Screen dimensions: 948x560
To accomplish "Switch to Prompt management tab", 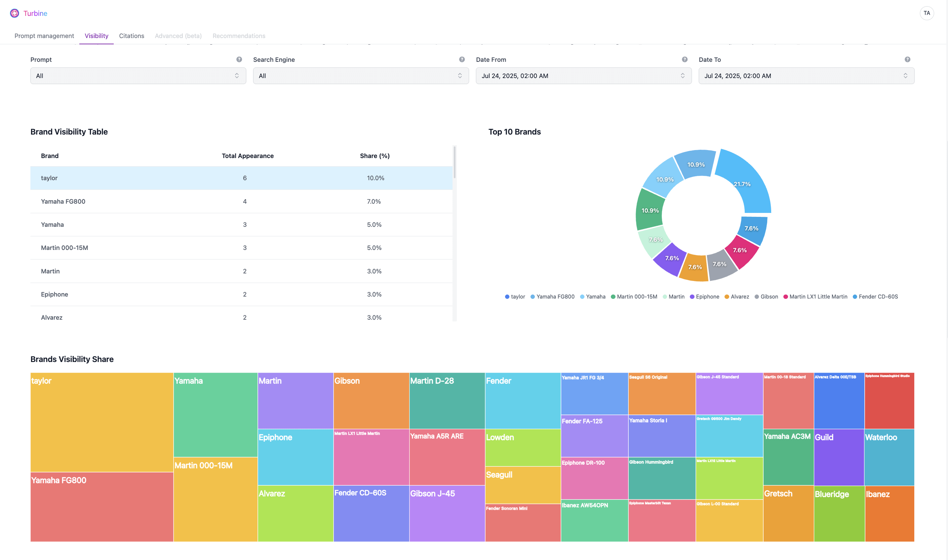I will click(x=44, y=36).
